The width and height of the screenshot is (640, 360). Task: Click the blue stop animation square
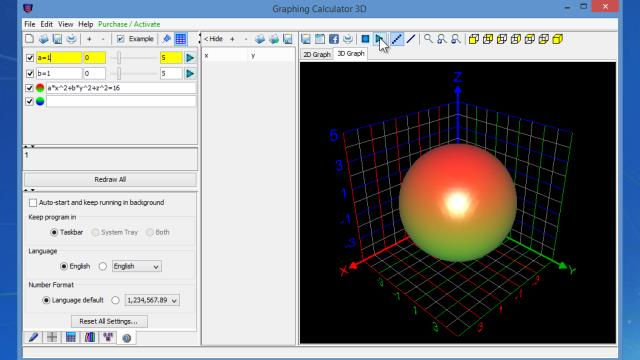coord(365,39)
